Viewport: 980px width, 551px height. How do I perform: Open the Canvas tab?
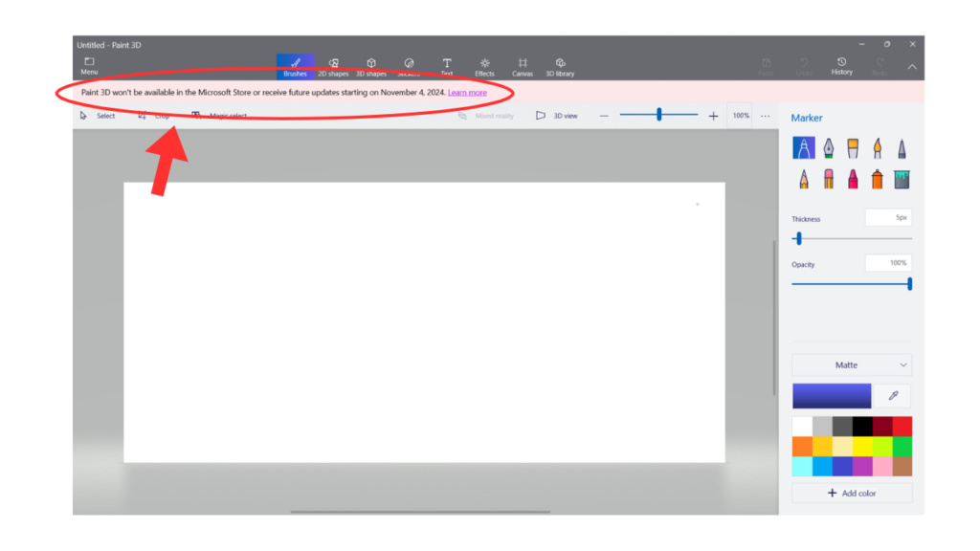[x=523, y=67]
